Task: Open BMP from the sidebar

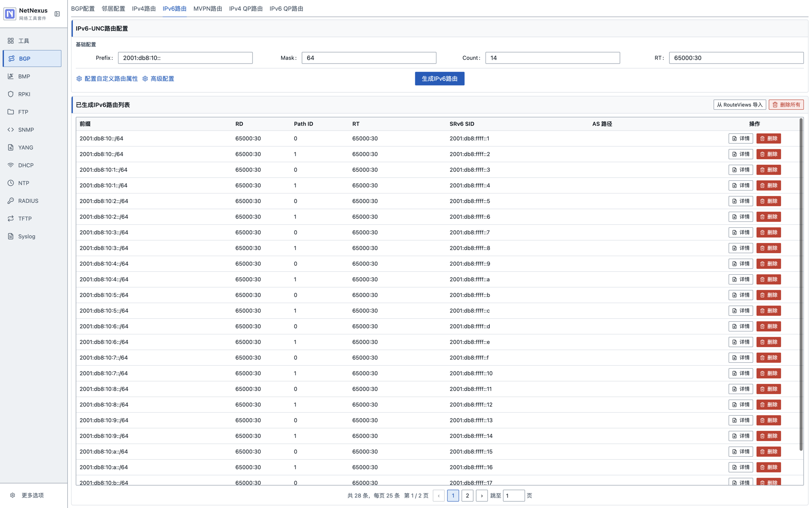Action: [32, 76]
